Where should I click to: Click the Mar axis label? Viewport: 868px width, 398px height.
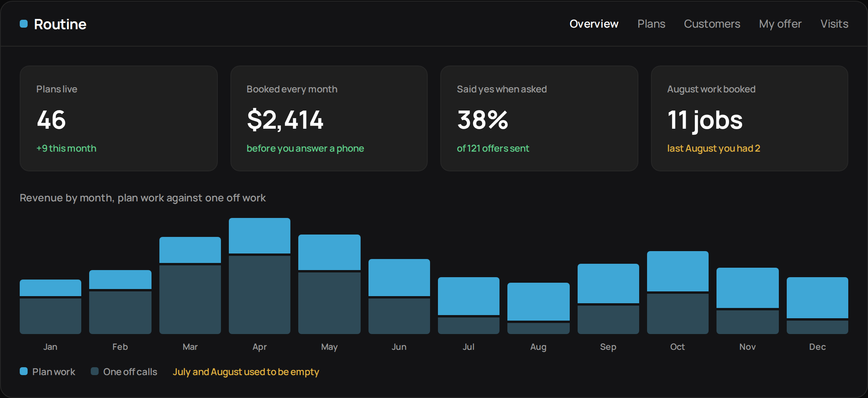point(190,347)
